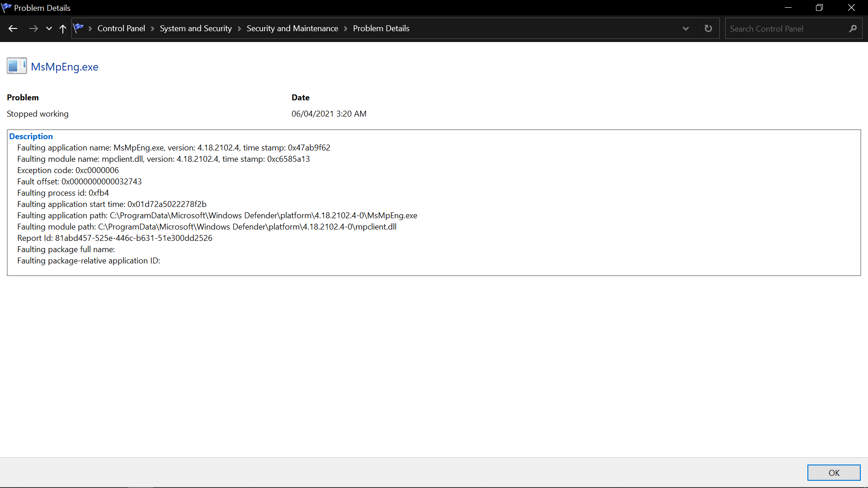
Task: Click the Refresh button in address bar
Action: coord(708,28)
